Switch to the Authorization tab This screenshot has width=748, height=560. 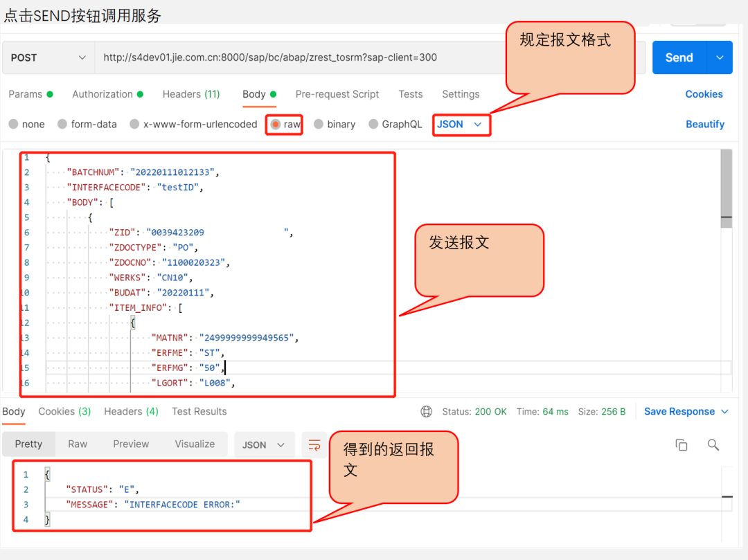[107, 94]
